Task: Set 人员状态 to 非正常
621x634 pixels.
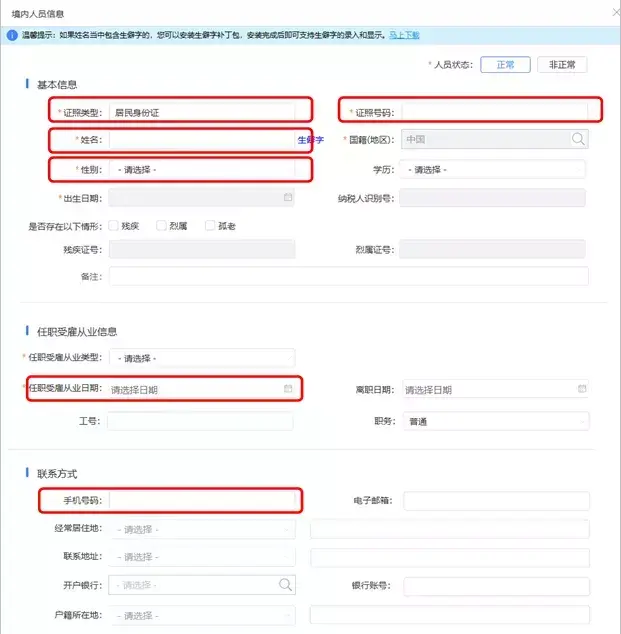Action: pyautogui.click(x=562, y=65)
